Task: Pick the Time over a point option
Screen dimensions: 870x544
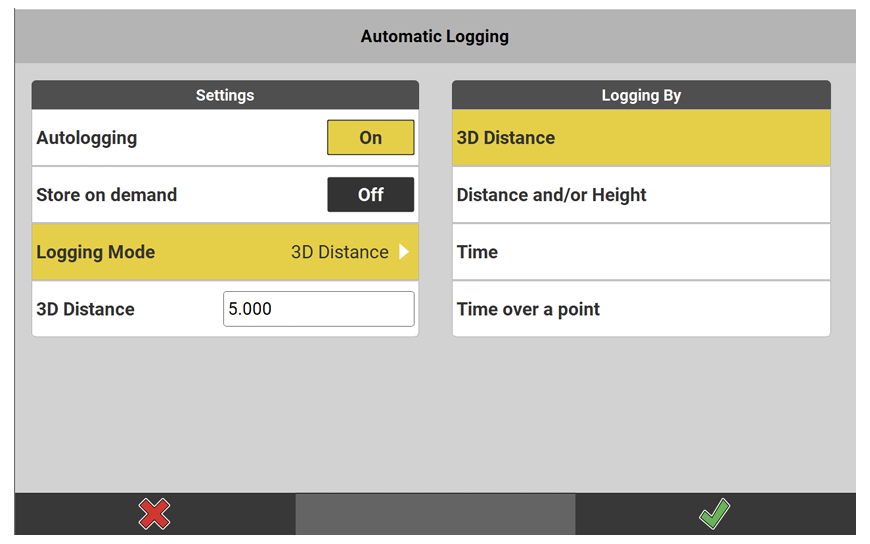Action: tap(641, 309)
